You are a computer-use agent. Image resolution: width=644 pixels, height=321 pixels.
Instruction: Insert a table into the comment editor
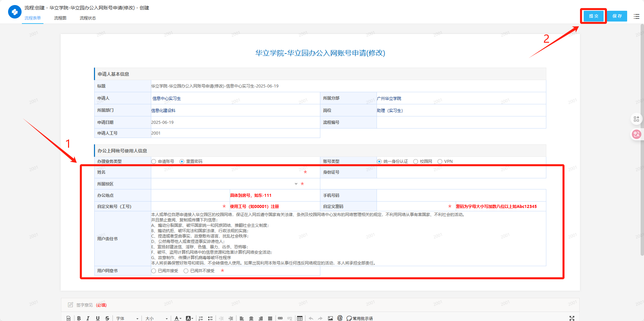point(300,318)
